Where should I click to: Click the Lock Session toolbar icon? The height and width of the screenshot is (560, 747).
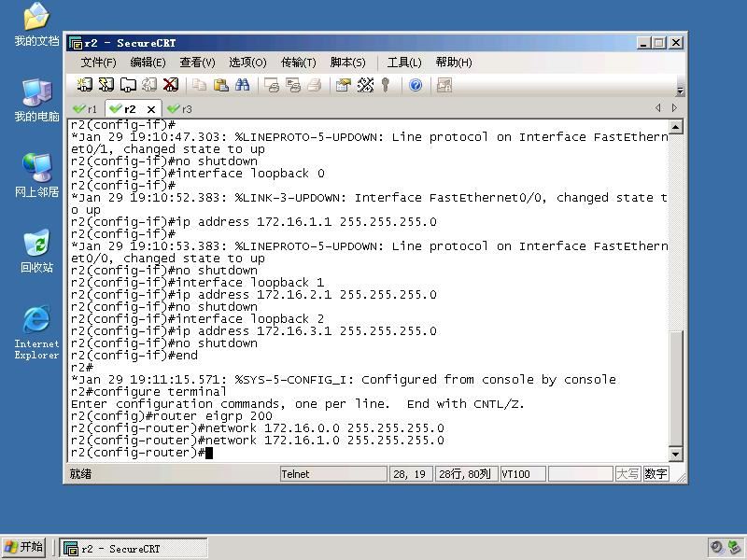point(444,85)
